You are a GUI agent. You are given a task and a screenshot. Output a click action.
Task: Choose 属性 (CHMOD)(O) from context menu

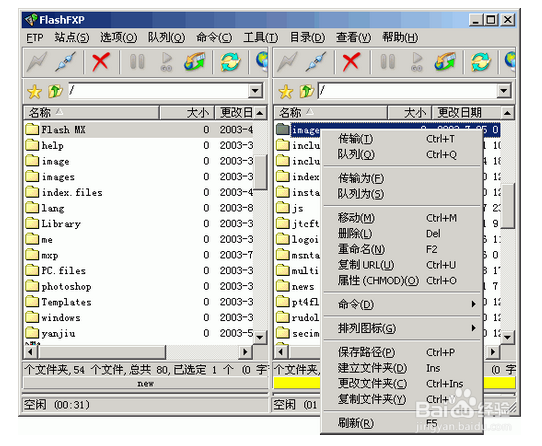click(x=402, y=280)
